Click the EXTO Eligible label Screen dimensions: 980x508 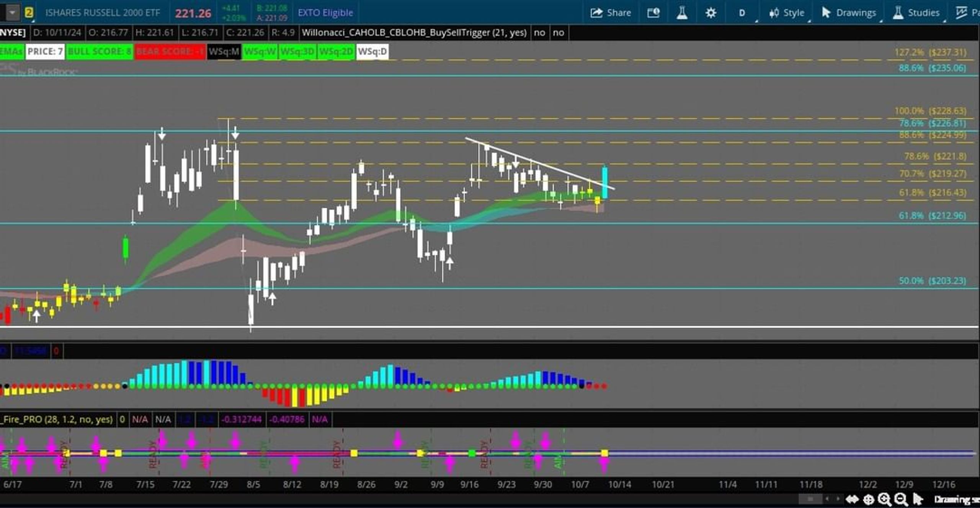pos(325,13)
